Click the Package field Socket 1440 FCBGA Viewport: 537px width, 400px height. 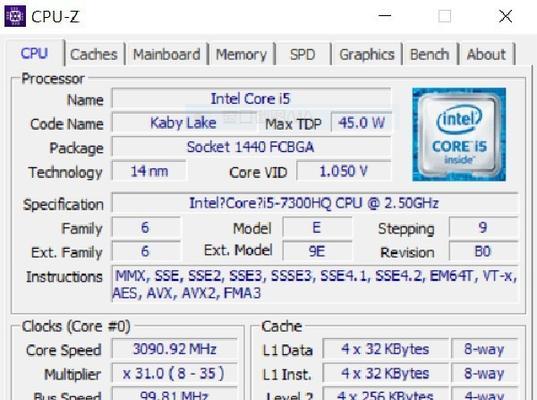point(251,147)
